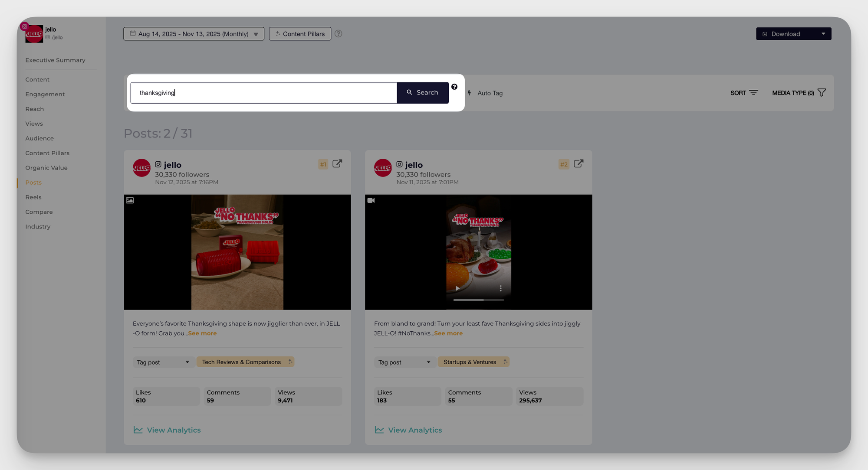Expand the Download dropdown arrow
The width and height of the screenshot is (868, 470).
coord(823,34)
